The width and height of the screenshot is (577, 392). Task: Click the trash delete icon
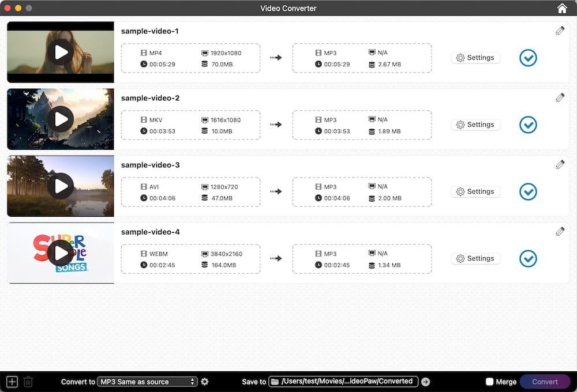(28, 382)
